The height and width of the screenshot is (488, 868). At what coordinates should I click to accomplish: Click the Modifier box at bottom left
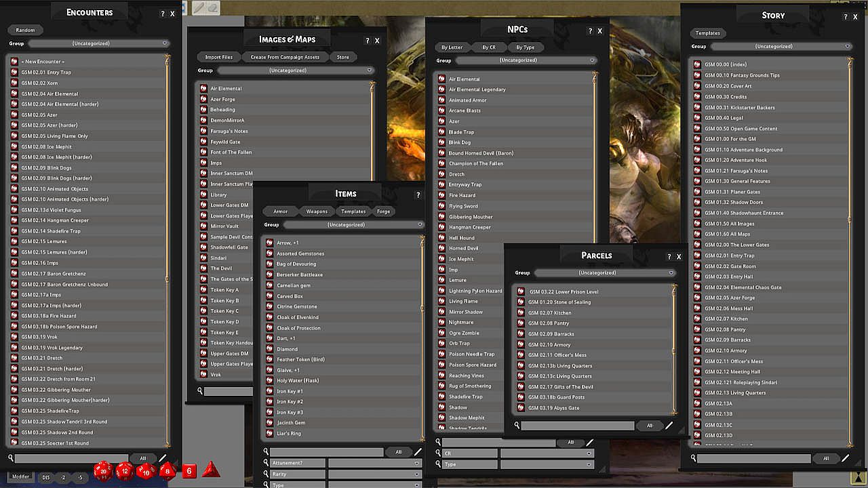point(20,476)
